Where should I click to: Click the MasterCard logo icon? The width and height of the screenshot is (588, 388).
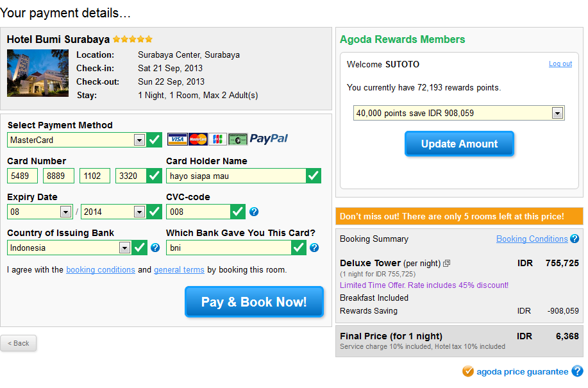click(x=198, y=139)
